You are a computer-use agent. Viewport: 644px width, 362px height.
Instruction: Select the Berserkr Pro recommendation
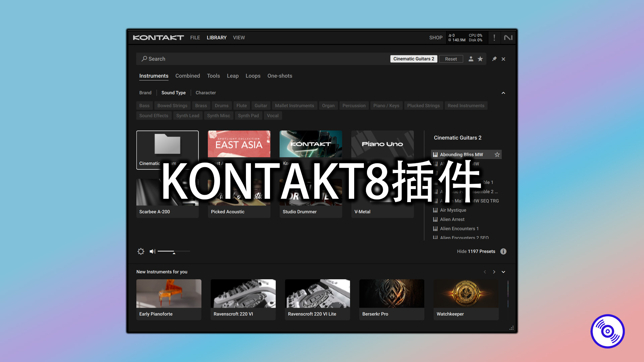(392, 300)
